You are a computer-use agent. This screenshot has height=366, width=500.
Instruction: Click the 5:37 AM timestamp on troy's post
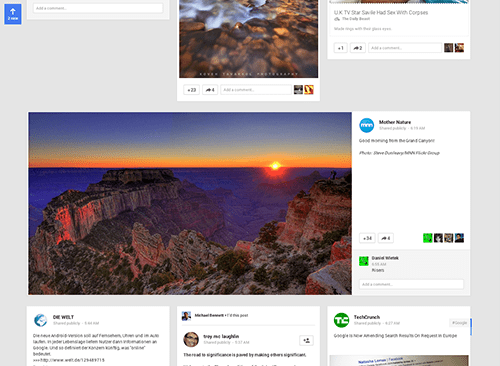242,342
